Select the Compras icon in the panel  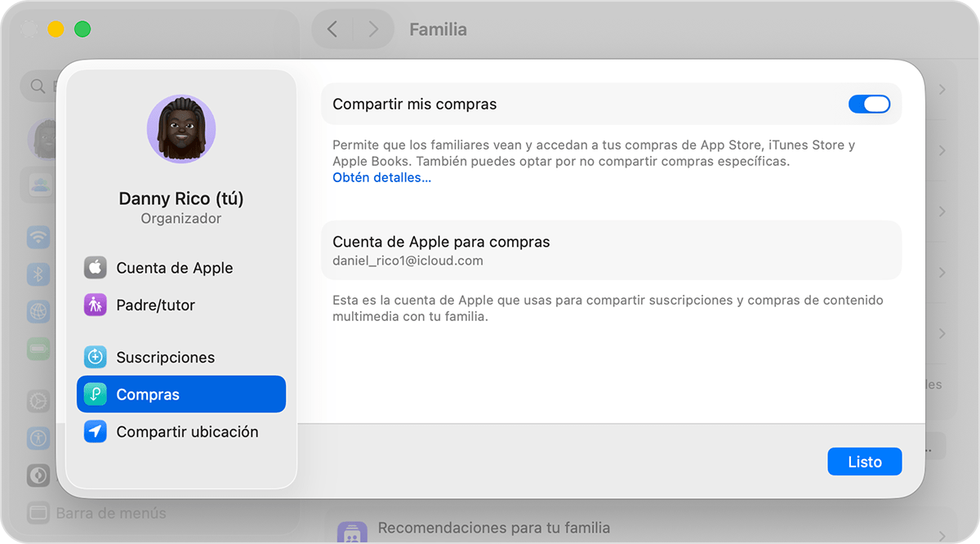tap(96, 394)
